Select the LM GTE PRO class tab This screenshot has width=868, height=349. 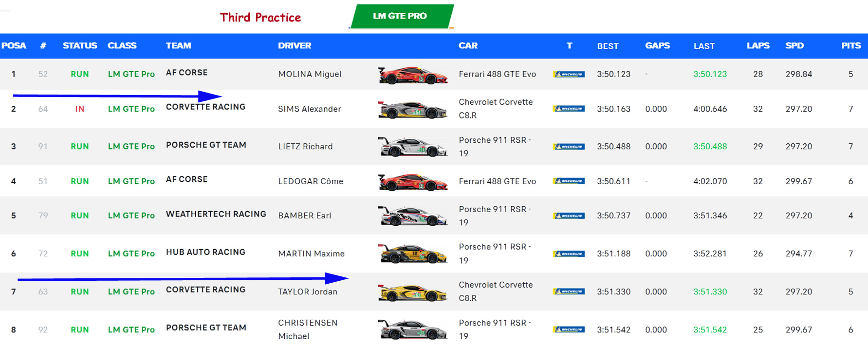pyautogui.click(x=401, y=16)
